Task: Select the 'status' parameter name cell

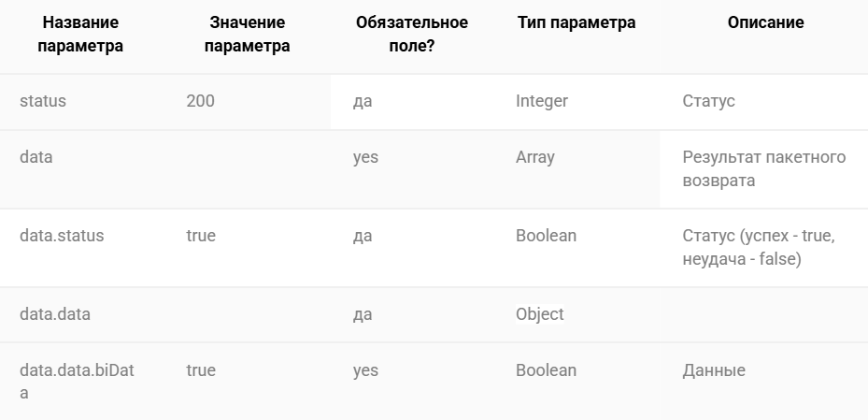Action: [x=43, y=101]
